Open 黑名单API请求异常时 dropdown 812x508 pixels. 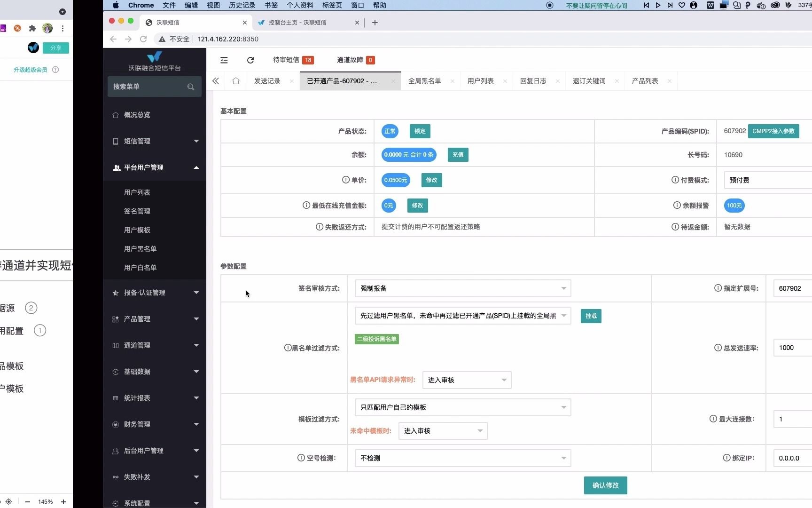[x=467, y=380]
